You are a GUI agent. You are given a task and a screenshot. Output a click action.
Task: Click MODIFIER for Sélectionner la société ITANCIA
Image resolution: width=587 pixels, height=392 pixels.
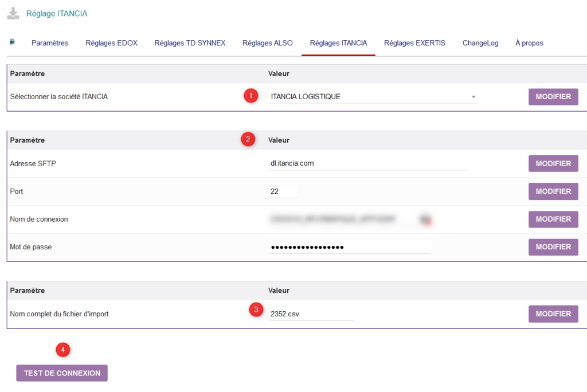553,97
